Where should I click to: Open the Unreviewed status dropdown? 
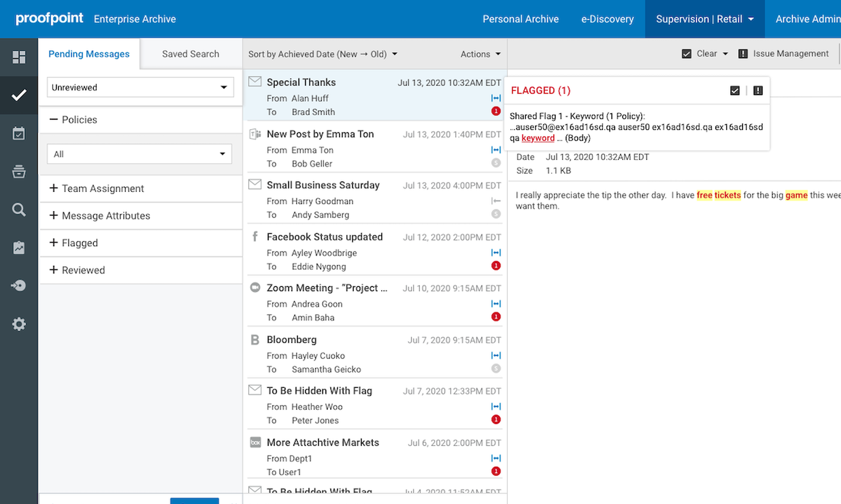[140, 87]
